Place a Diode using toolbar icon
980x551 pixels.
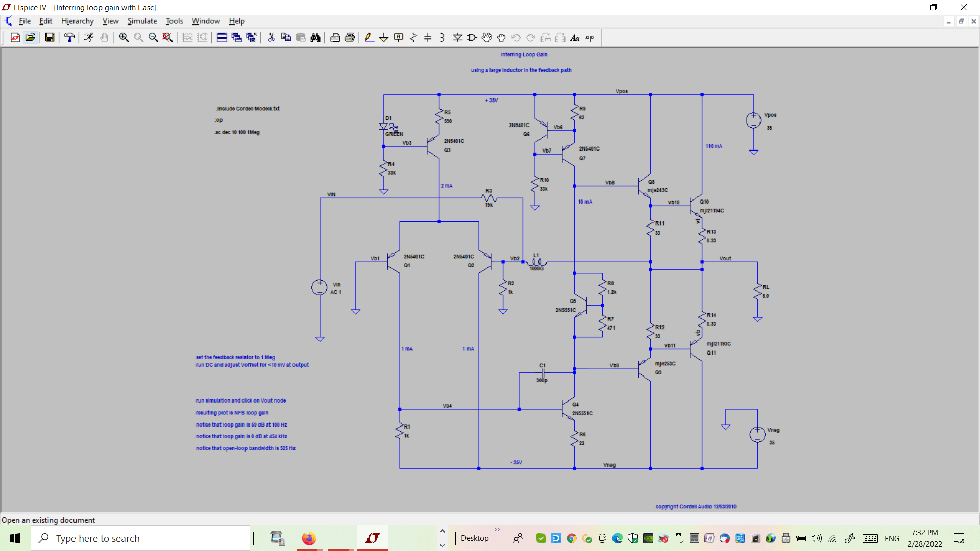(457, 38)
